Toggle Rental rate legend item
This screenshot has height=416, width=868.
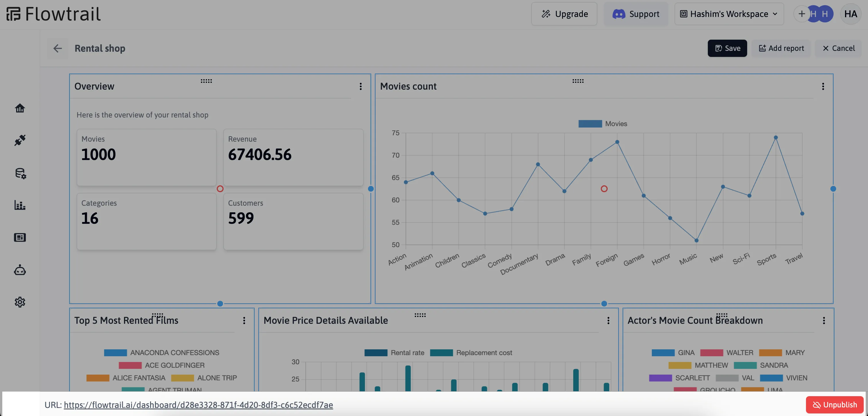[x=394, y=353]
